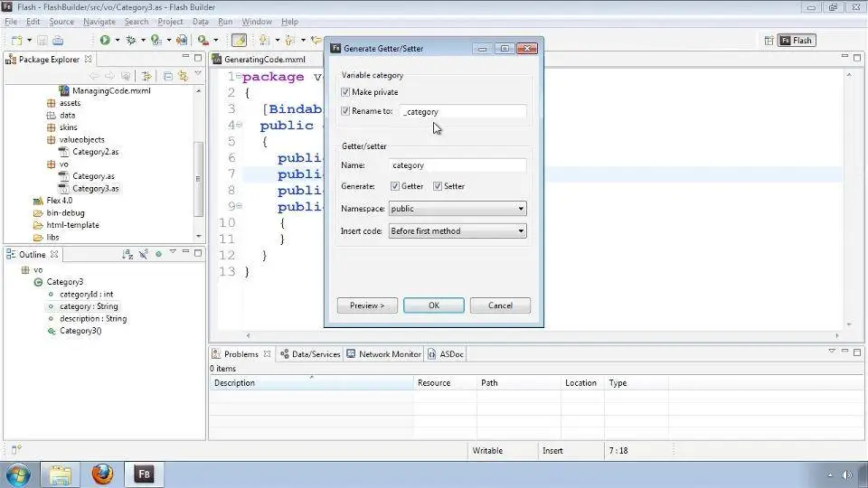This screenshot has height=488, width=868.
Task: Click the Outline hide static members icon
Action: pyautogui.click(x=144, y=254)
